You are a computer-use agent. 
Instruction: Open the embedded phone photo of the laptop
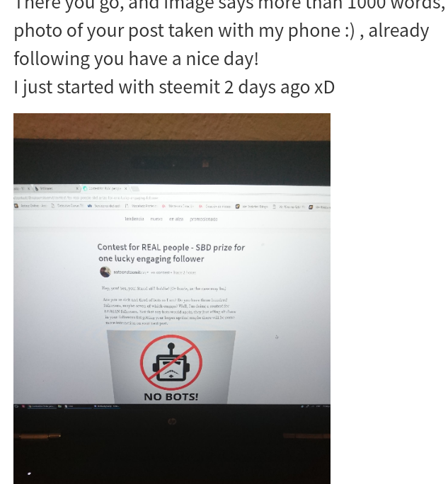[x=172, y=299]
